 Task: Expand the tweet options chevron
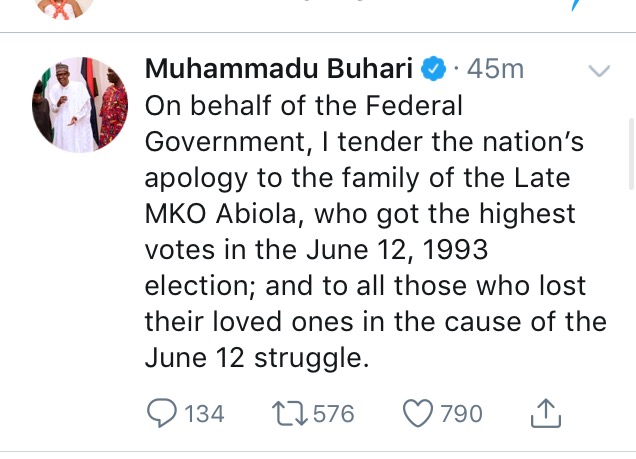pyautogui.click(x=599, y=71)
